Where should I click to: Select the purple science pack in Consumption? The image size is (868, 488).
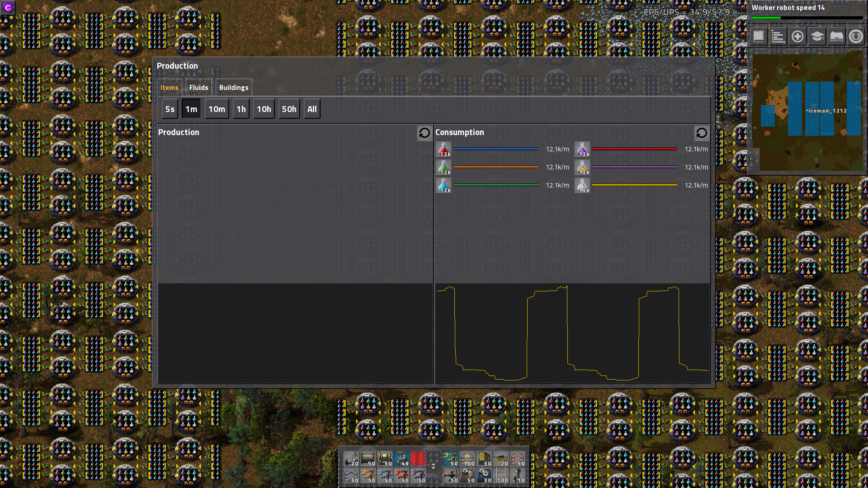point(582,149)
